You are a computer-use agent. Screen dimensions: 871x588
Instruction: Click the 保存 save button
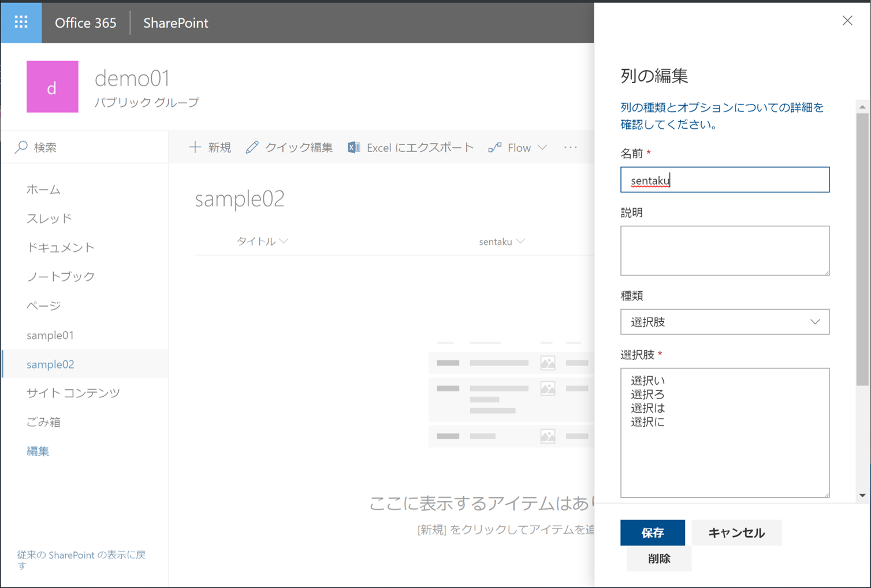tap(652, 532)
